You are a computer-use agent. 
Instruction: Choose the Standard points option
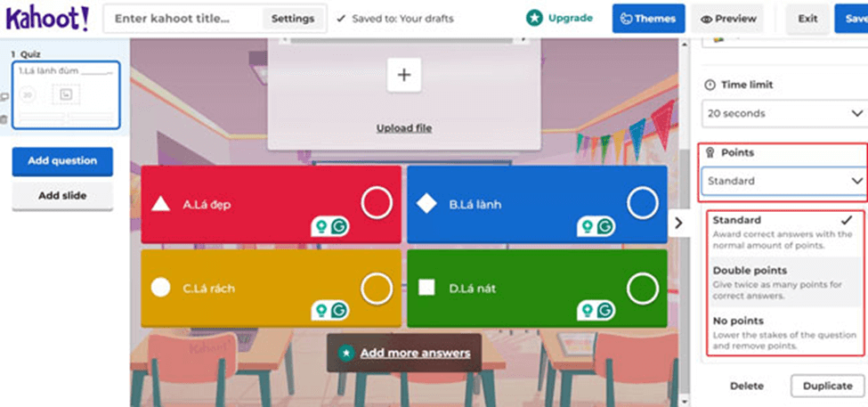[784, 232]
